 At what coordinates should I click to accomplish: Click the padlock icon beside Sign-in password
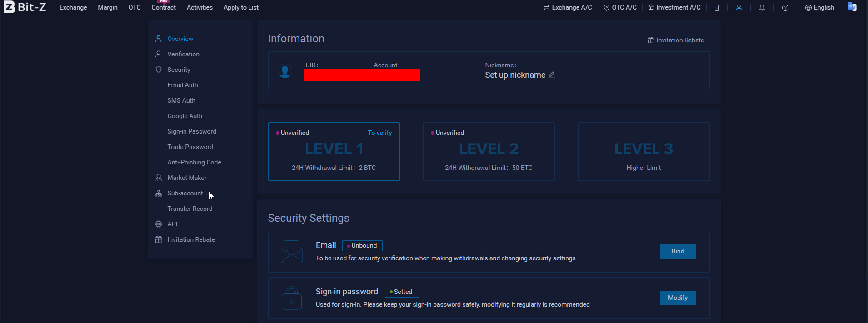point(292,298)
